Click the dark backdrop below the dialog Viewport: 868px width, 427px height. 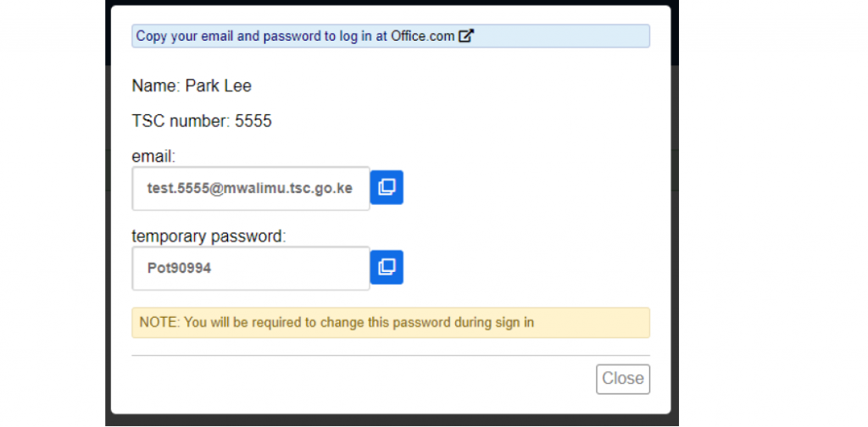390,420
